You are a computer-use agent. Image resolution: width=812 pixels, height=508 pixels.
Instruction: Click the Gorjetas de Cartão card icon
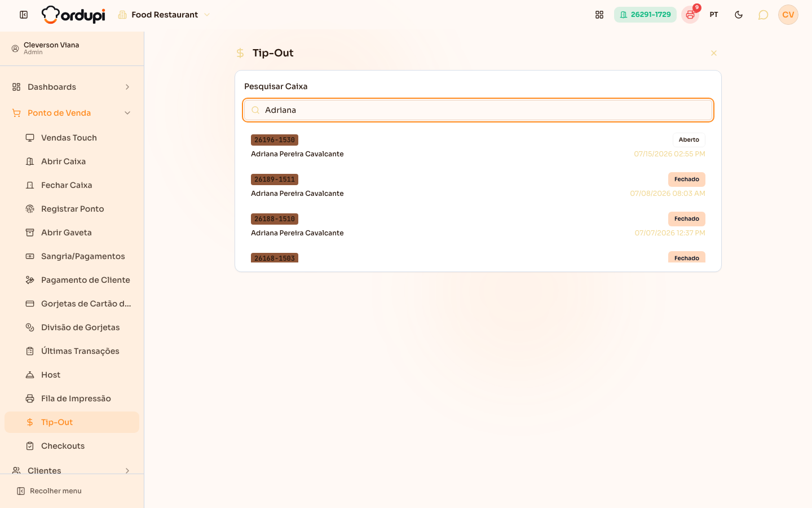[x=30, y=304]
